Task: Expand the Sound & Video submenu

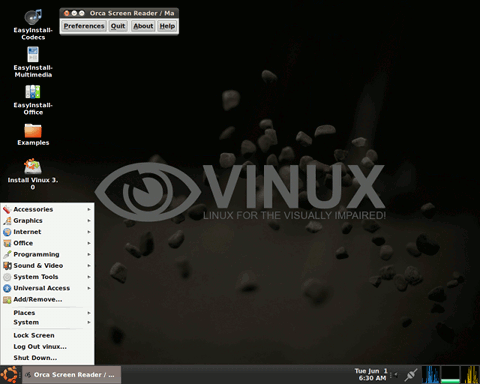Action: click(x=47, y=266)
